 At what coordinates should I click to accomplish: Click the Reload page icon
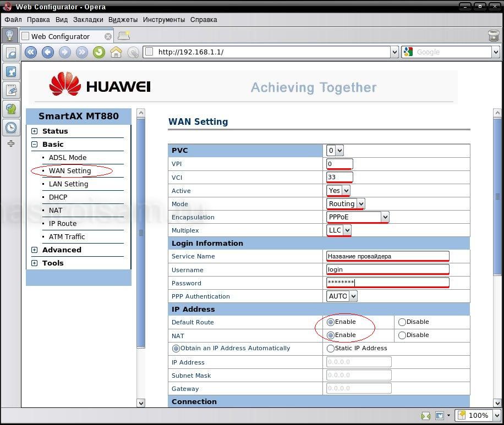(x=99, y=52)
